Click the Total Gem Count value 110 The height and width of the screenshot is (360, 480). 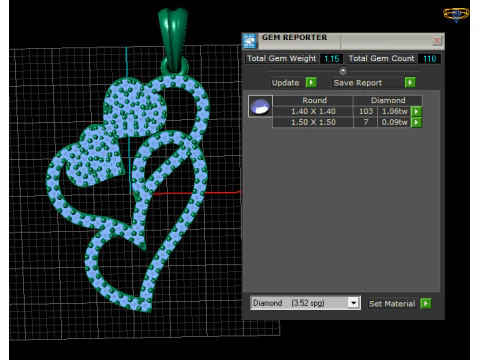coord(429,59)
